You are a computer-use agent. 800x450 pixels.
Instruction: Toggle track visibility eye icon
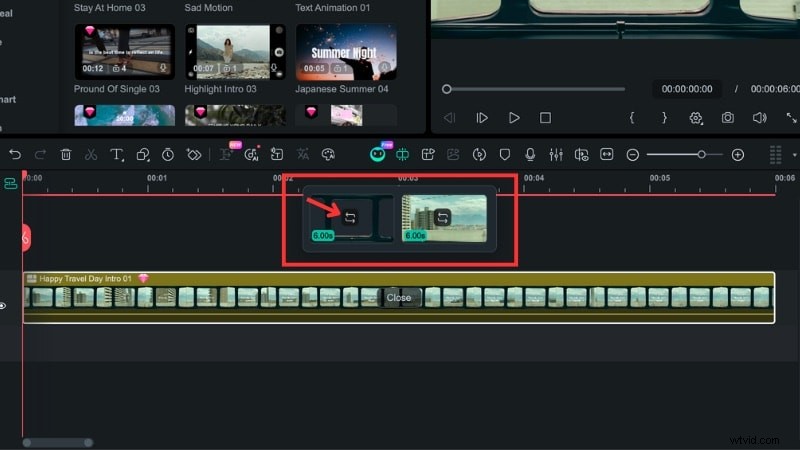3,306
